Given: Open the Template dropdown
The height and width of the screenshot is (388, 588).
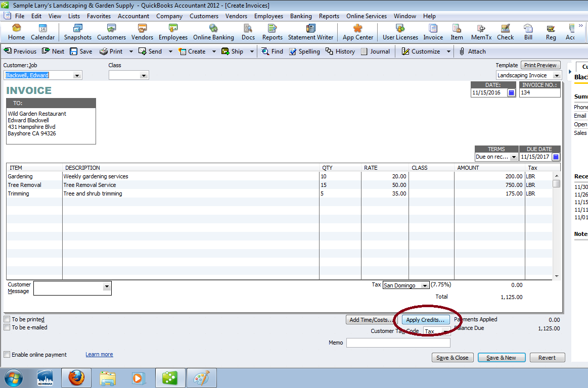Looking at the screenshot, I should (x=557, y=75).
